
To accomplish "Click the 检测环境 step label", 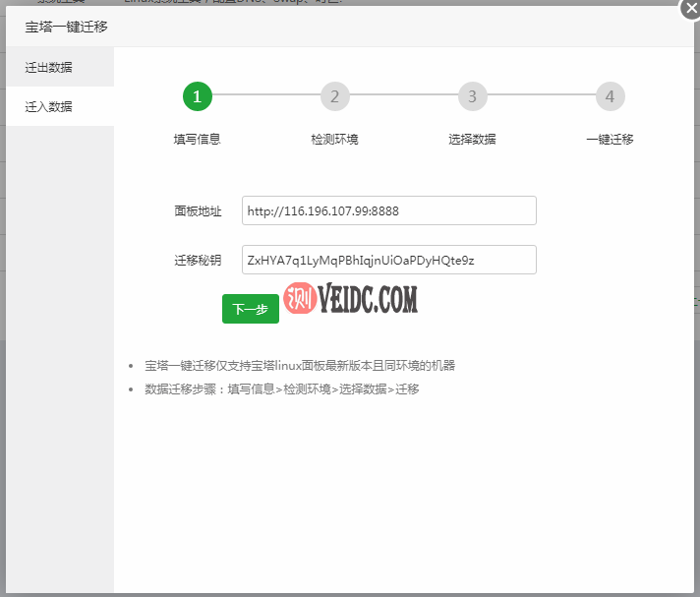I will [x=335, y=140].
